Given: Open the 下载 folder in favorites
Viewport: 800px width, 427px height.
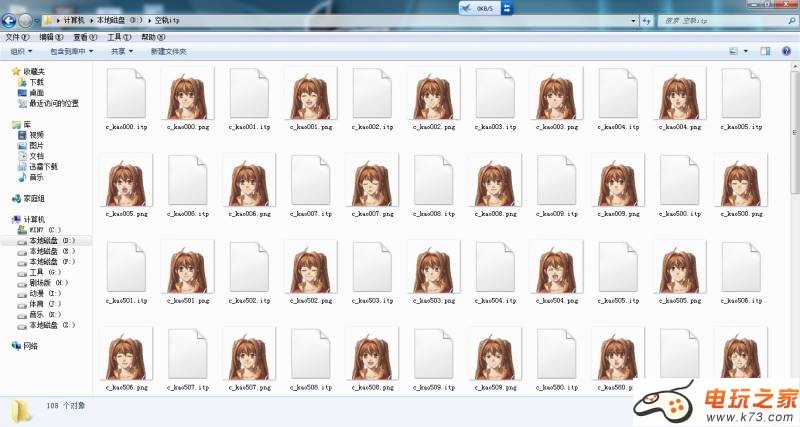Looking at the screenshot, I should tap(36, 82).
